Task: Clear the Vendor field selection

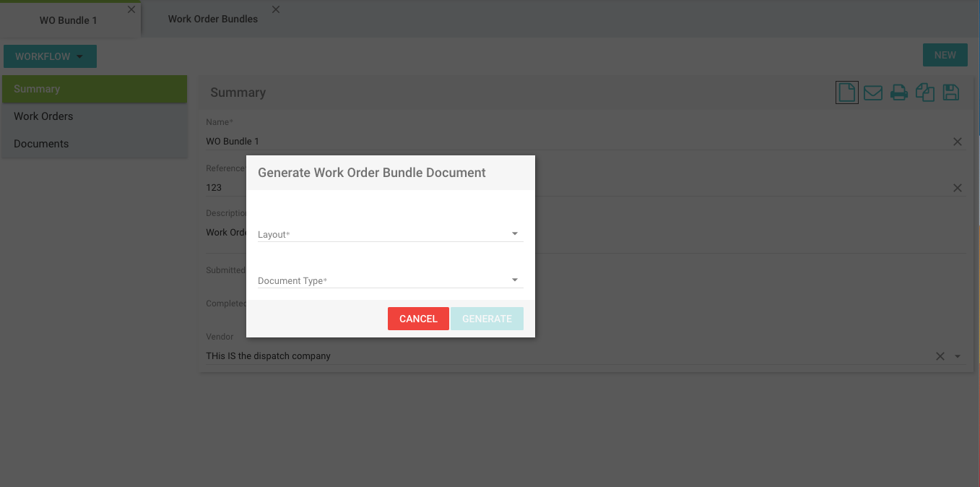Action: 940,356
